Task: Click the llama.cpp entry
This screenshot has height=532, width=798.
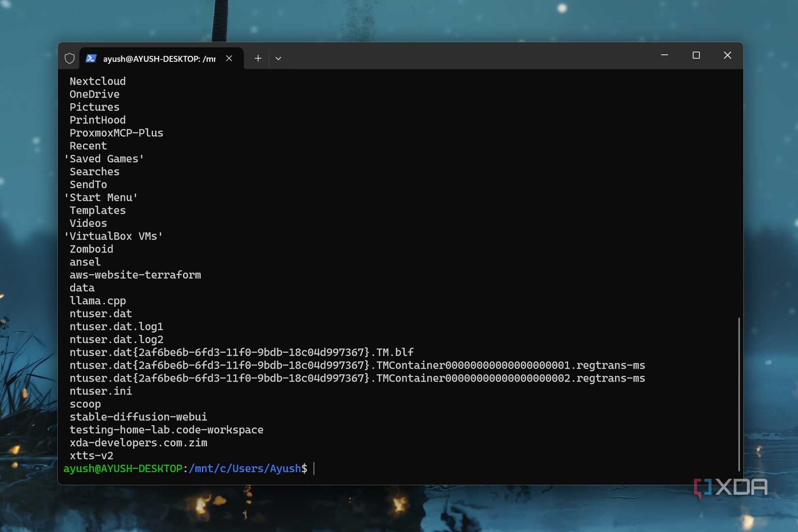Action: coord(98,301)
